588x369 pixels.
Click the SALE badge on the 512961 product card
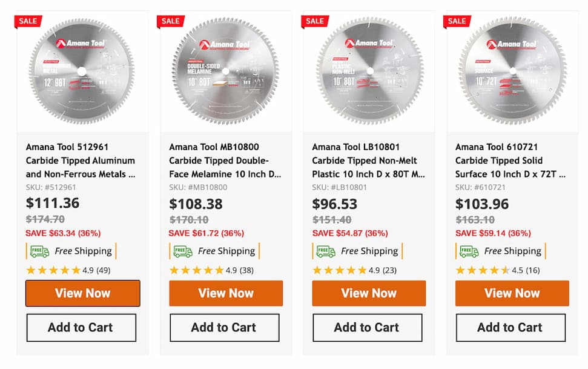point(28,21)
